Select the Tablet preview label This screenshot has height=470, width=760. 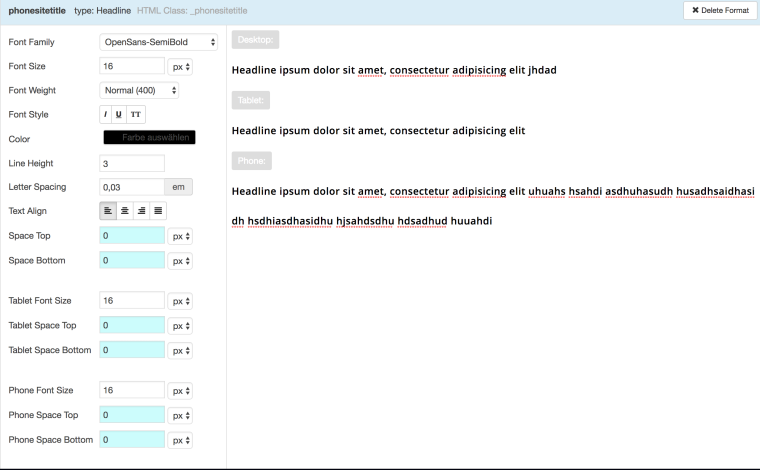250,100
